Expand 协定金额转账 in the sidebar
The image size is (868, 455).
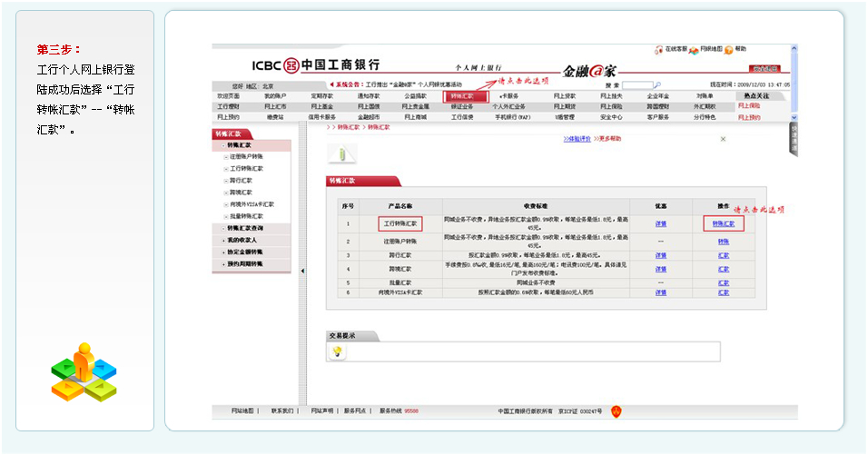pos(223,252)
